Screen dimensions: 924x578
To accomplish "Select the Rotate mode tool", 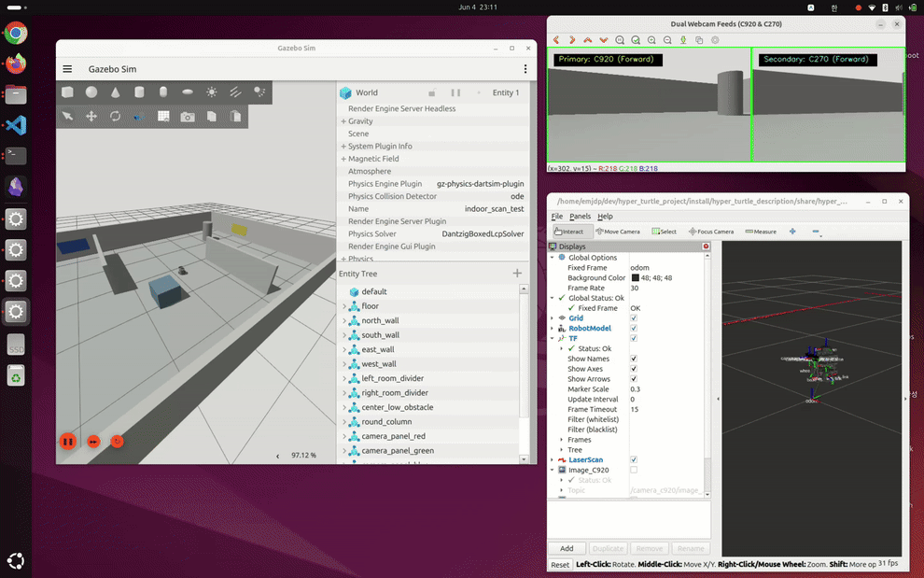I will click(116, 116).
